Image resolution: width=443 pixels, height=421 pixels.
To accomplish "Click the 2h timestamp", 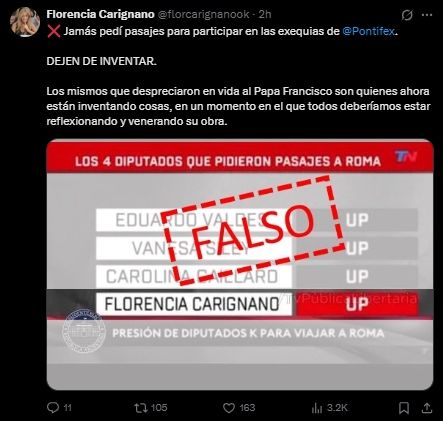I will pyautogui.click(x=265, y=14).
